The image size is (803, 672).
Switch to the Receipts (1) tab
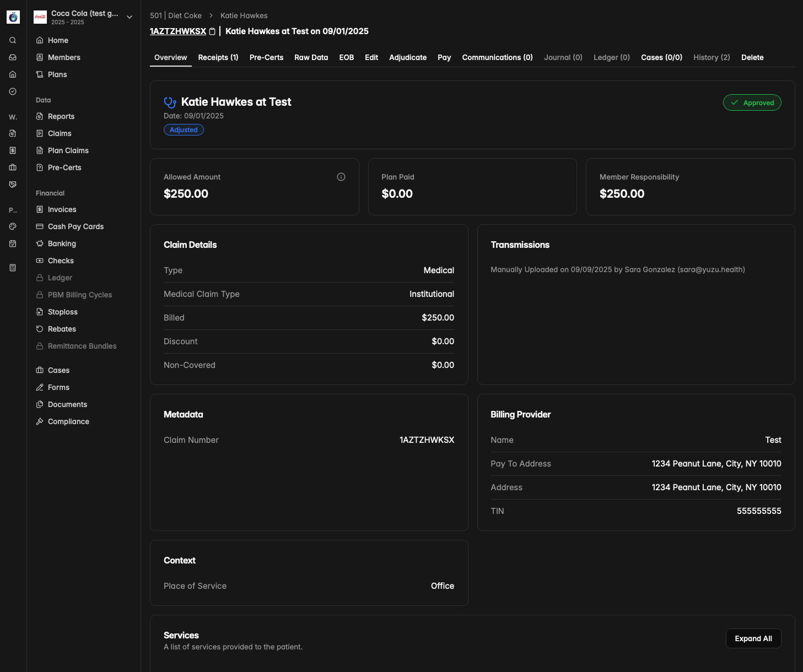pos(218,57)
